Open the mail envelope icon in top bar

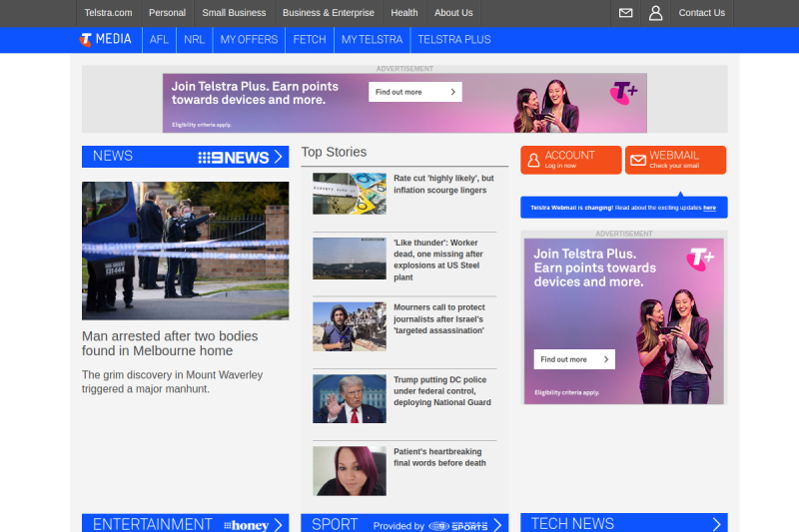coord(625,13)
